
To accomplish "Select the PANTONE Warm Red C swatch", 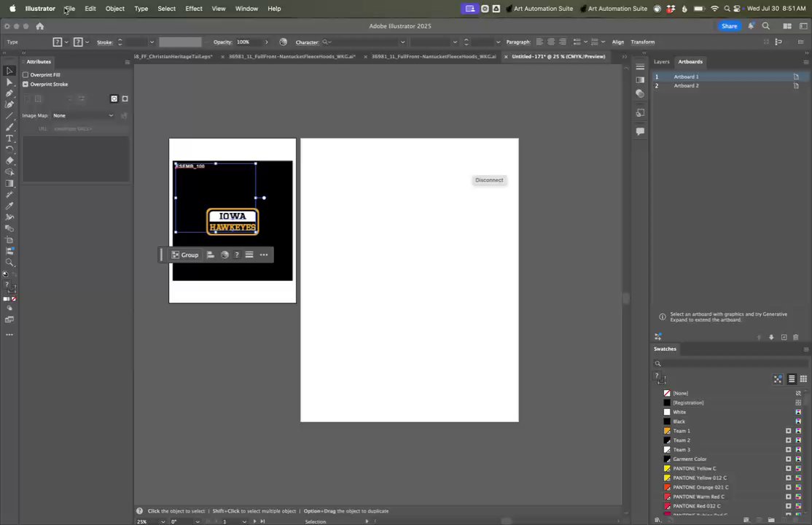I will pos(698,497).
